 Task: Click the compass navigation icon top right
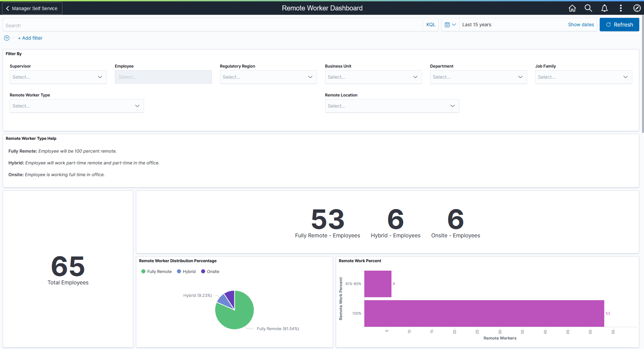pos(637,8)
